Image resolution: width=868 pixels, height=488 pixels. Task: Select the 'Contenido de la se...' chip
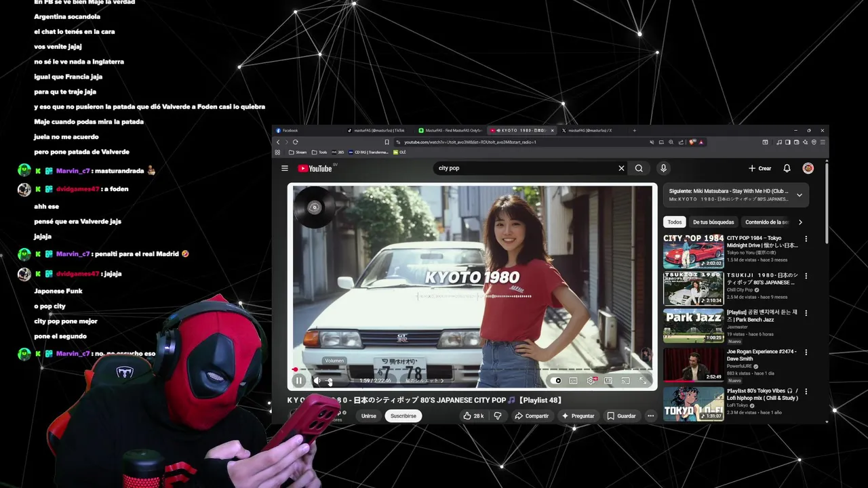[767, 222]
